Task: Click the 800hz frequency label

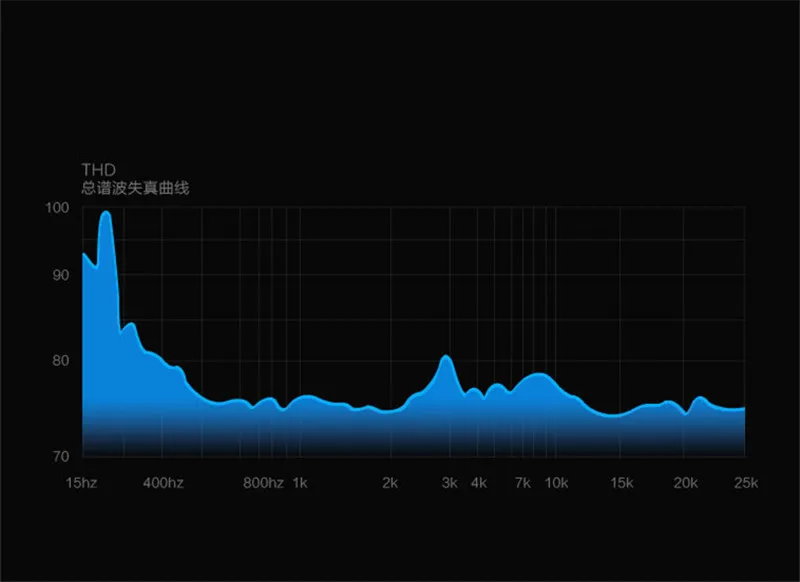Action: coord(263,483)
